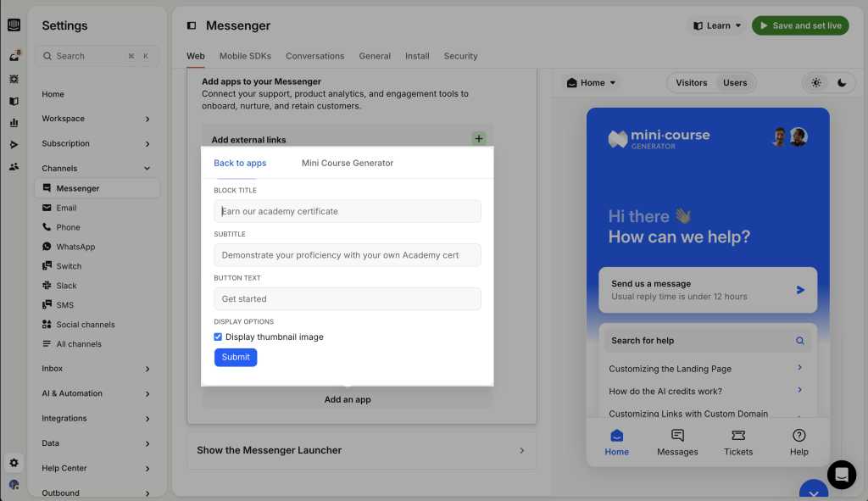
Task: Switch to the General tab
Action: tap(375, 56)
